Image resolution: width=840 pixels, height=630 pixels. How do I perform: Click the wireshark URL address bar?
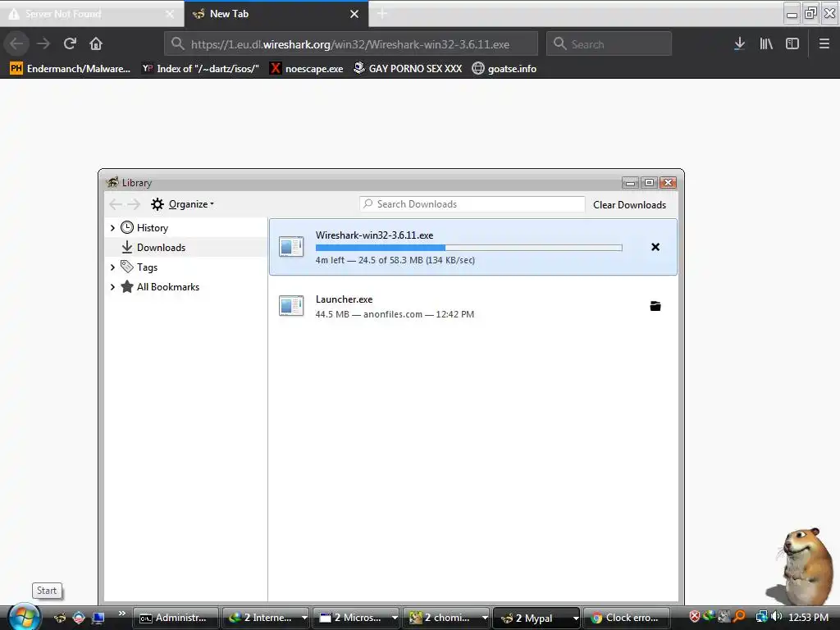pos(351,44)
